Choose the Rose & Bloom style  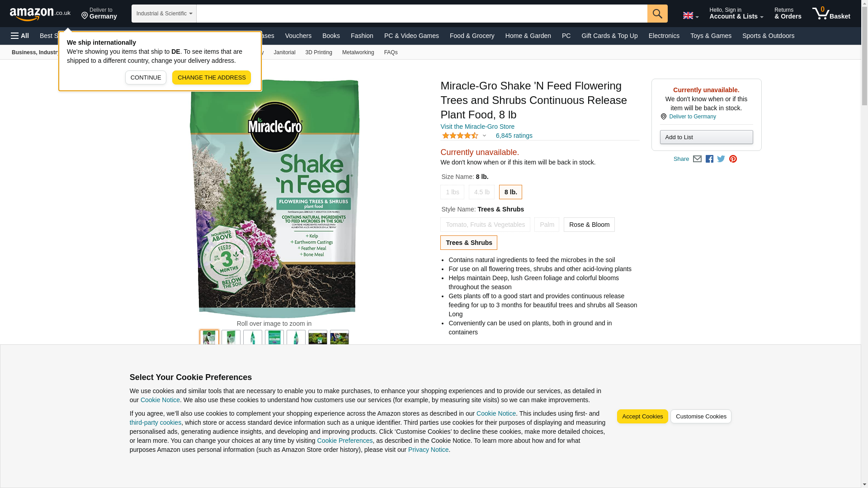pos(589,225)
